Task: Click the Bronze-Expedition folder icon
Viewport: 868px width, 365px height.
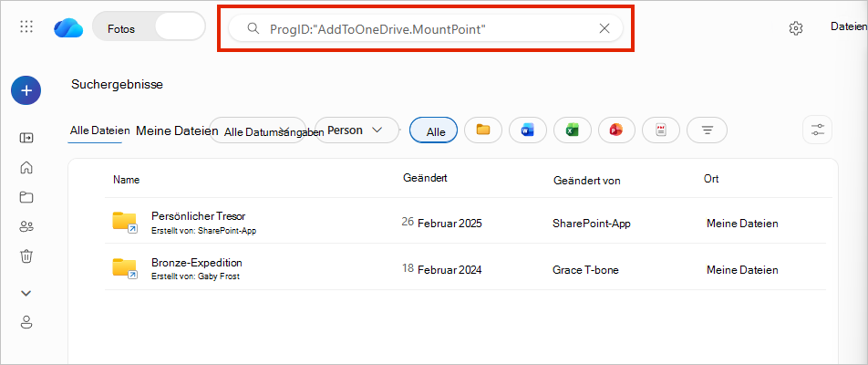Action: [125, 268]
